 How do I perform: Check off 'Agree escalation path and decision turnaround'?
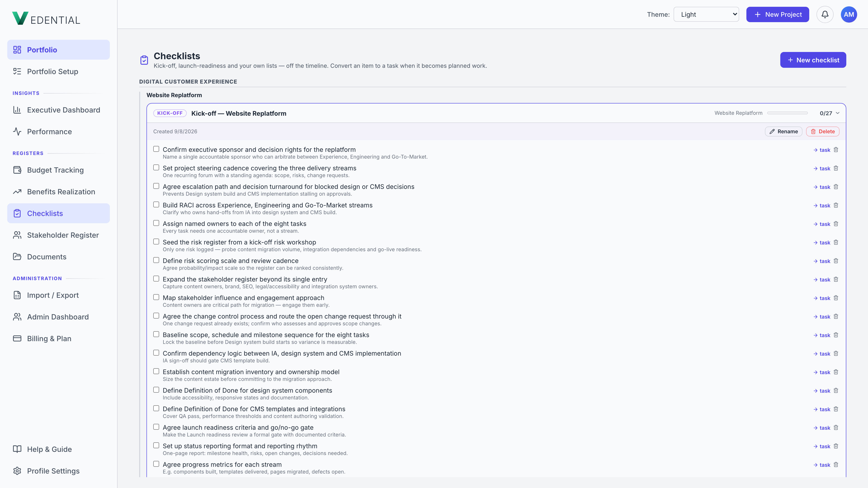(156, 186)
